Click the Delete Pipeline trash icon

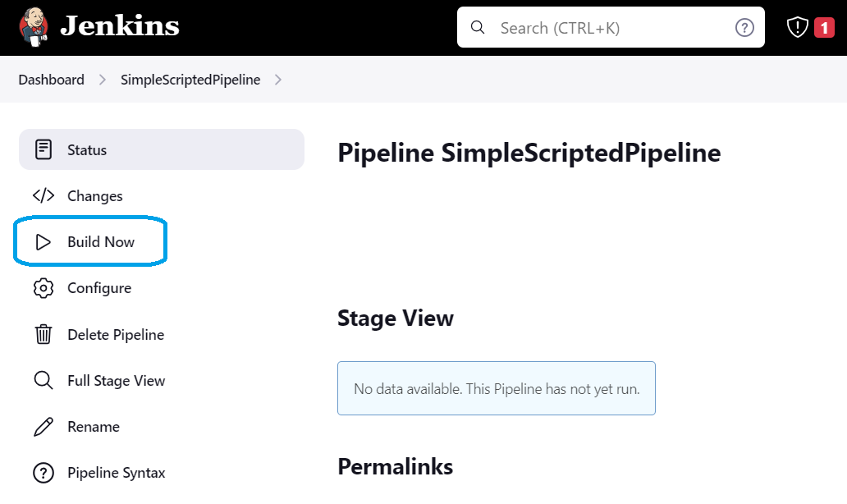(x=43, y=334)
